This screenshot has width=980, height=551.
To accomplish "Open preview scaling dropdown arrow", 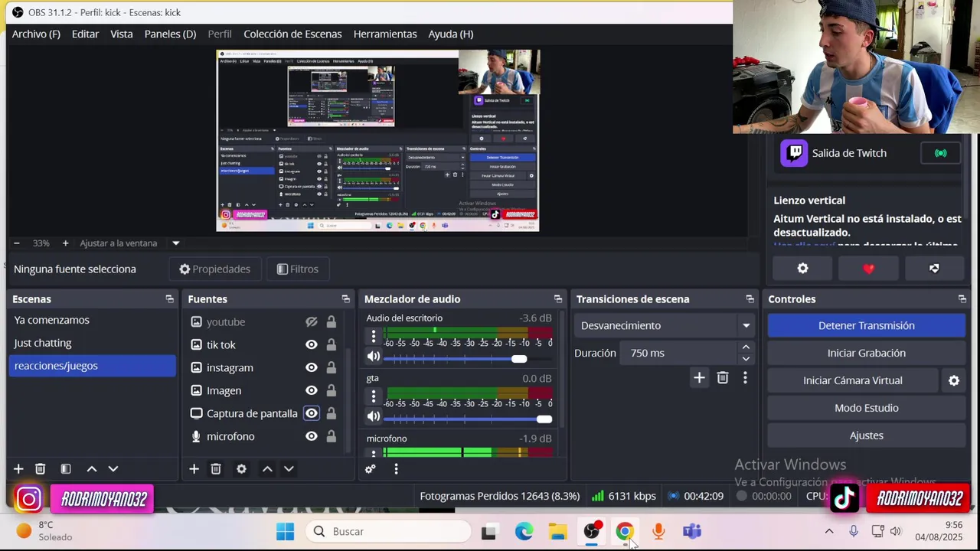I will click(x=176, y=243).
